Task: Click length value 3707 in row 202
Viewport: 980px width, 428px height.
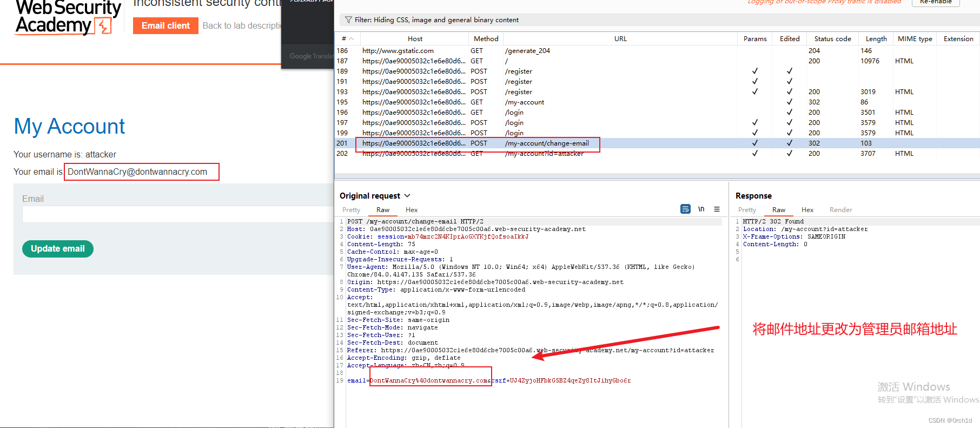Action: pos(868,154)
